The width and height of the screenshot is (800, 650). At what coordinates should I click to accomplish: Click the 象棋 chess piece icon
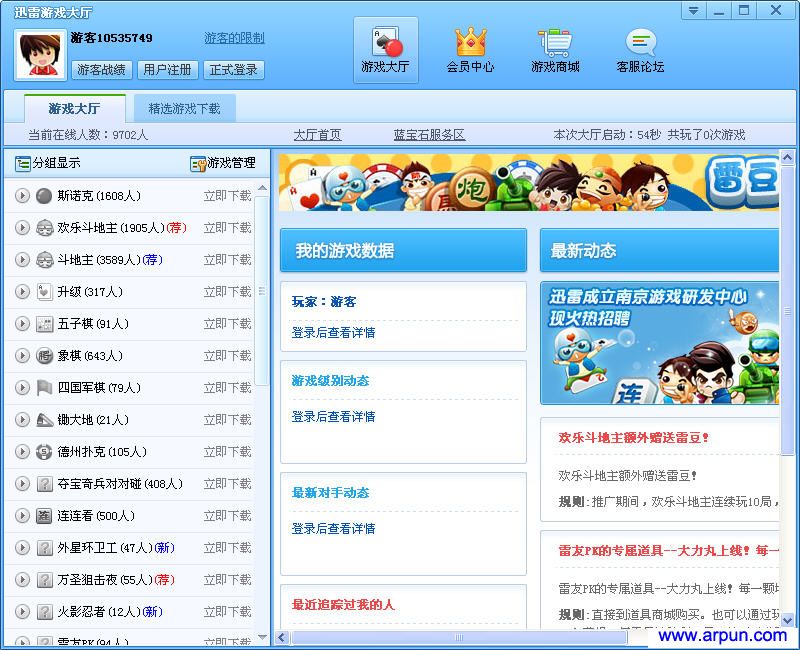(x=44, y=356)
